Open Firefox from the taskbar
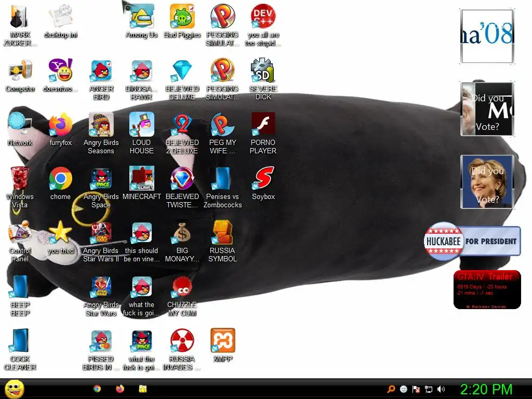This screenshot has width=532, height=399. click(120, 389)
